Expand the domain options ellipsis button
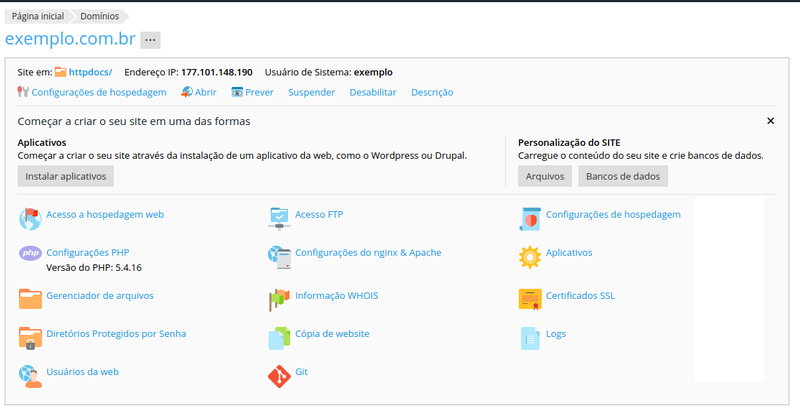800x416 pixels. click(x=150, y=40)
